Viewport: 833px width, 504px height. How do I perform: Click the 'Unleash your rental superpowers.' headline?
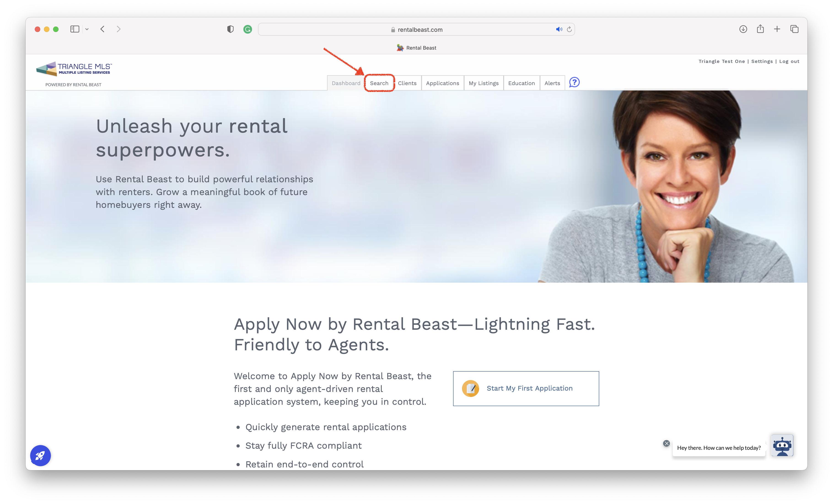point(192,138)
